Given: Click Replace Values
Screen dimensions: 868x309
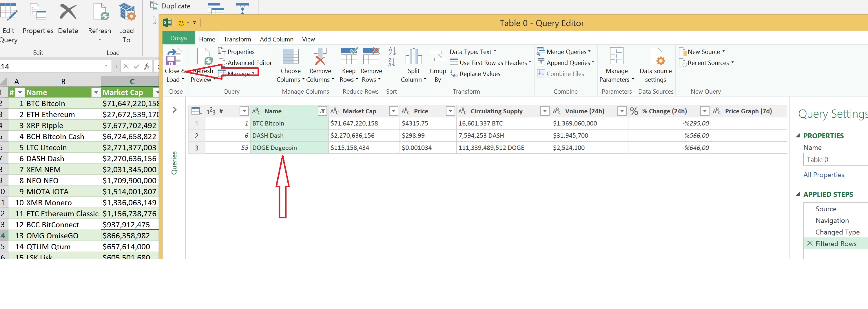Looking at the screenshot, I should point(475,74).
